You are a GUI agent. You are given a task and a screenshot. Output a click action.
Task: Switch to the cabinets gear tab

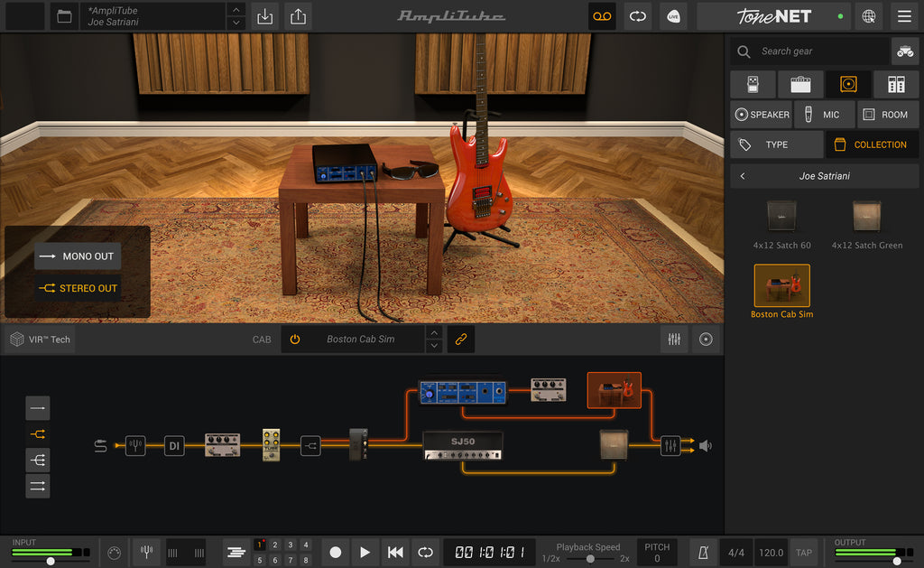848,84
